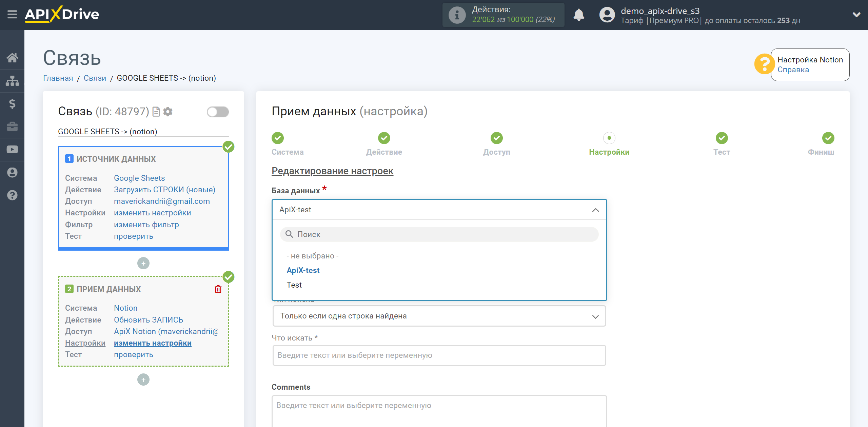Click source изменить настройки link

(x=152, y=213)
